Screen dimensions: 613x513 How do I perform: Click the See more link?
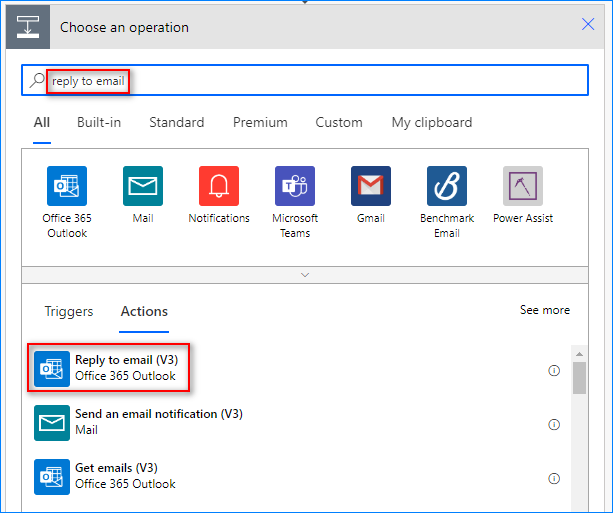pyautogui.click(x=545, y=310)
